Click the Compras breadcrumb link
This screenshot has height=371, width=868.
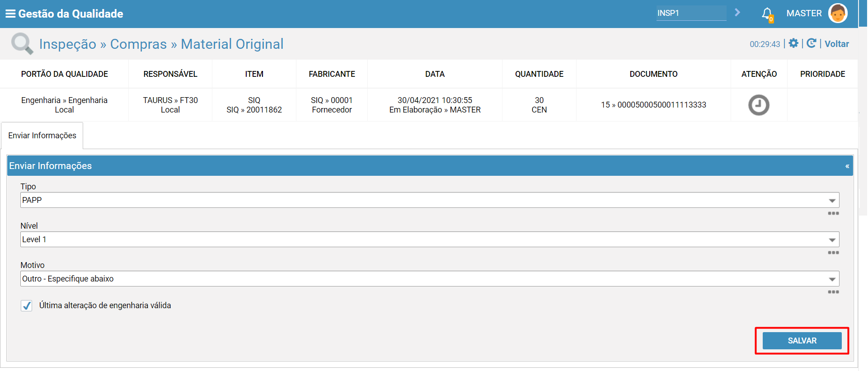138,44
